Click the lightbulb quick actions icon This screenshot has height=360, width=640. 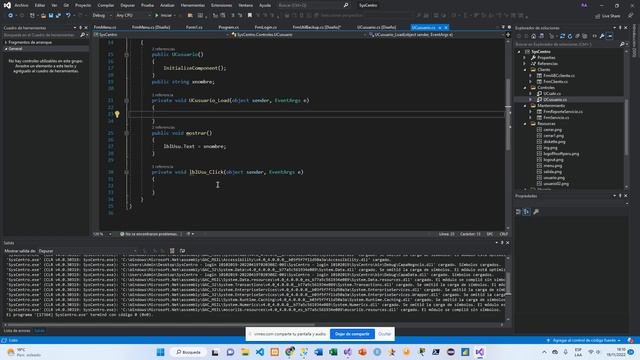117,114
